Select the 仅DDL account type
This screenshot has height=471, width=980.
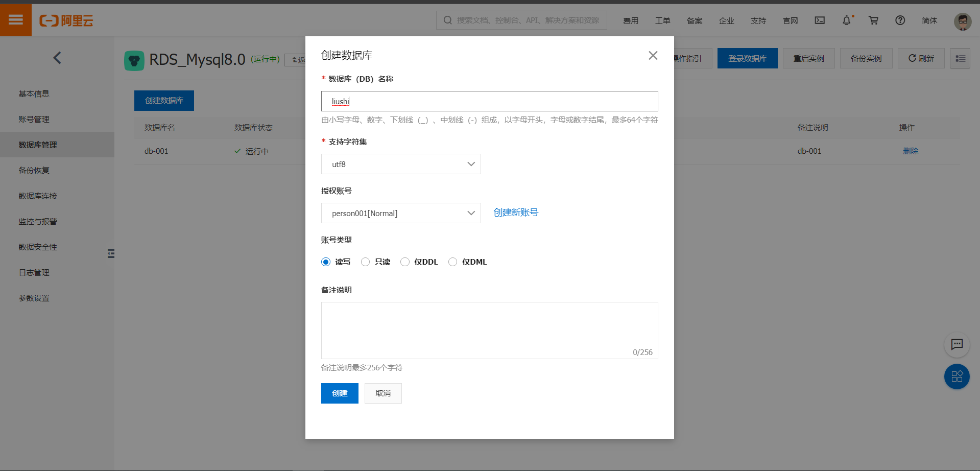pyautogui.click(x=405, y=262)
